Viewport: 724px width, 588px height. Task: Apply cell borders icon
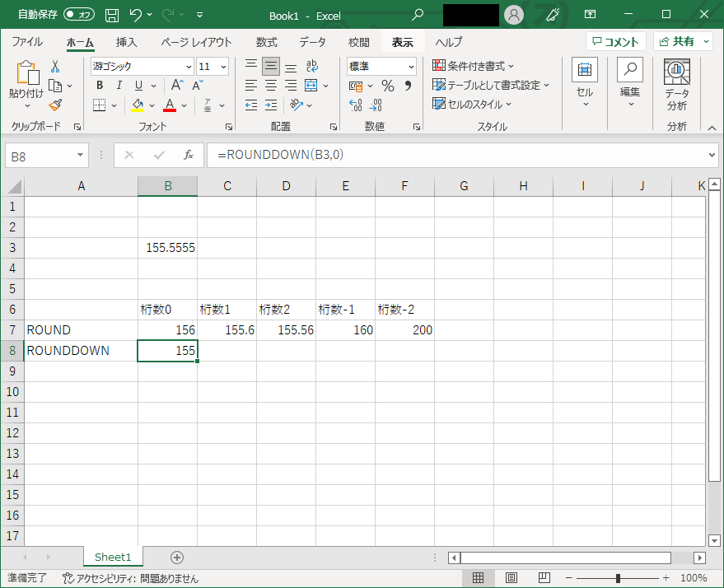(99, 105)
